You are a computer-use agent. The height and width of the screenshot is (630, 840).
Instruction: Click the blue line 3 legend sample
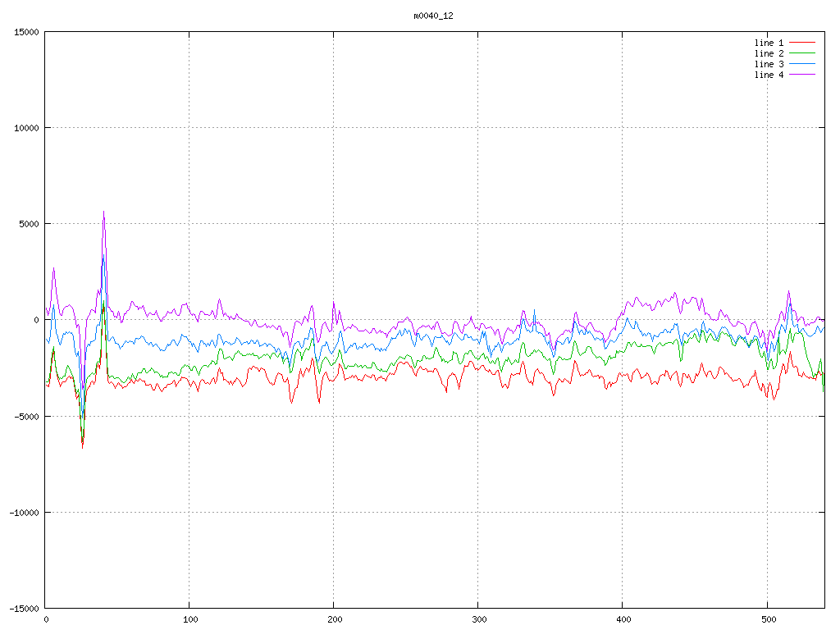pos(802,64)
